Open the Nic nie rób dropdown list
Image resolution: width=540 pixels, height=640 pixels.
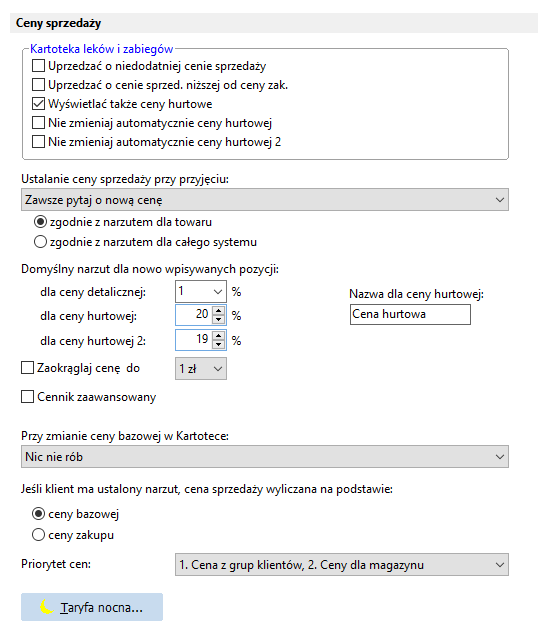click(265, 456)
